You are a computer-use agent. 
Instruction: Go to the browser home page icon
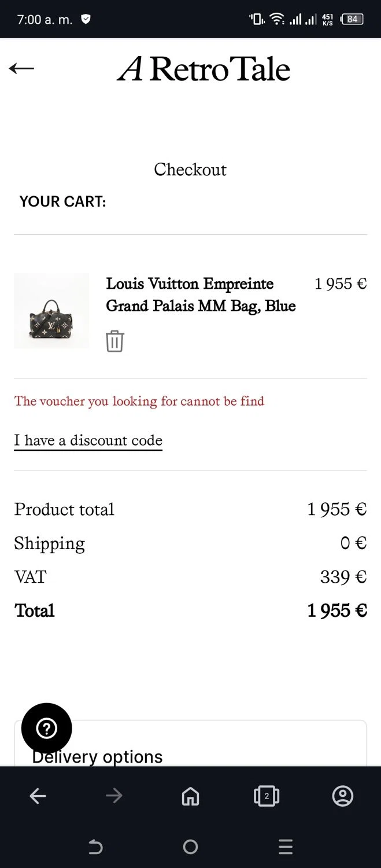point(190,796)
